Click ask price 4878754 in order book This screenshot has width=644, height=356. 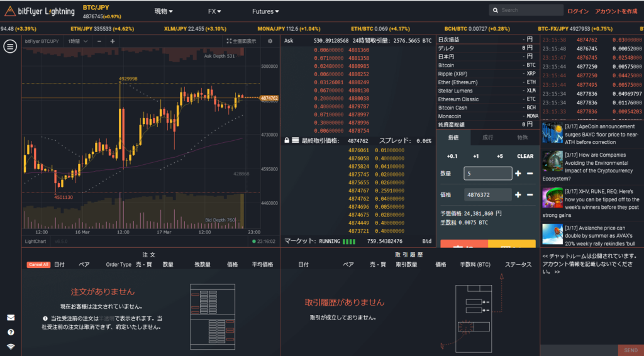point(358,131)
